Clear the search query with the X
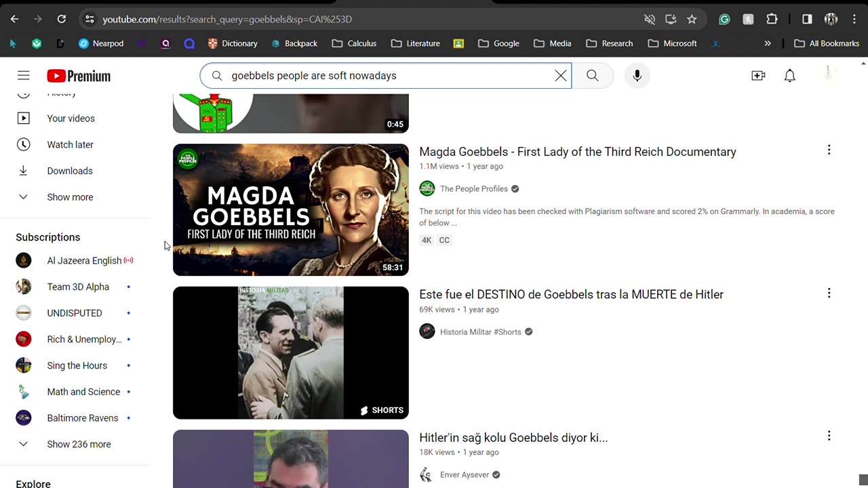 [x=561, y=76]
